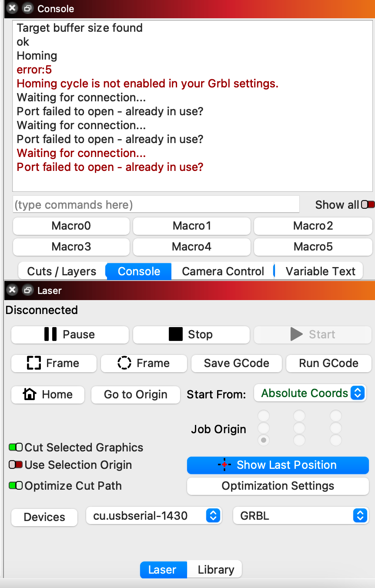Image resolution: width=375 pixels, height=588 pixels.
Task: Run Macro3 from the console panel
Action: 71,247
